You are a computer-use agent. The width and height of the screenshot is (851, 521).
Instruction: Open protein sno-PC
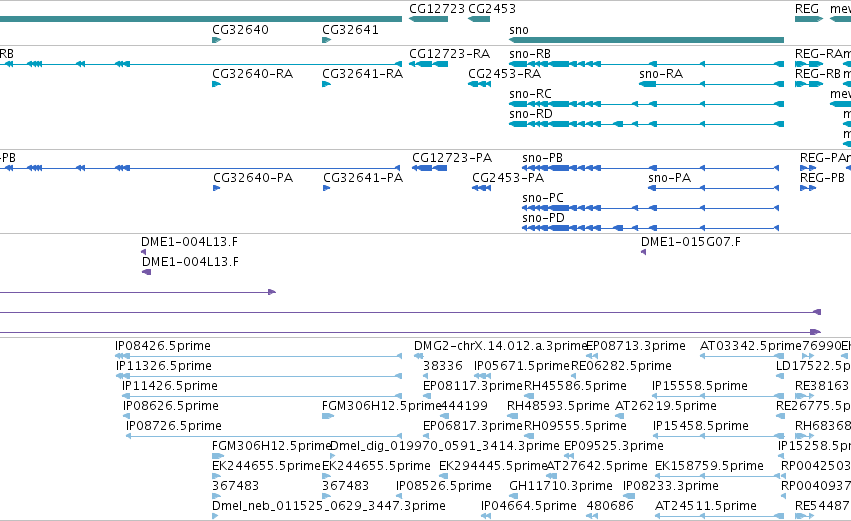[543, 198]
